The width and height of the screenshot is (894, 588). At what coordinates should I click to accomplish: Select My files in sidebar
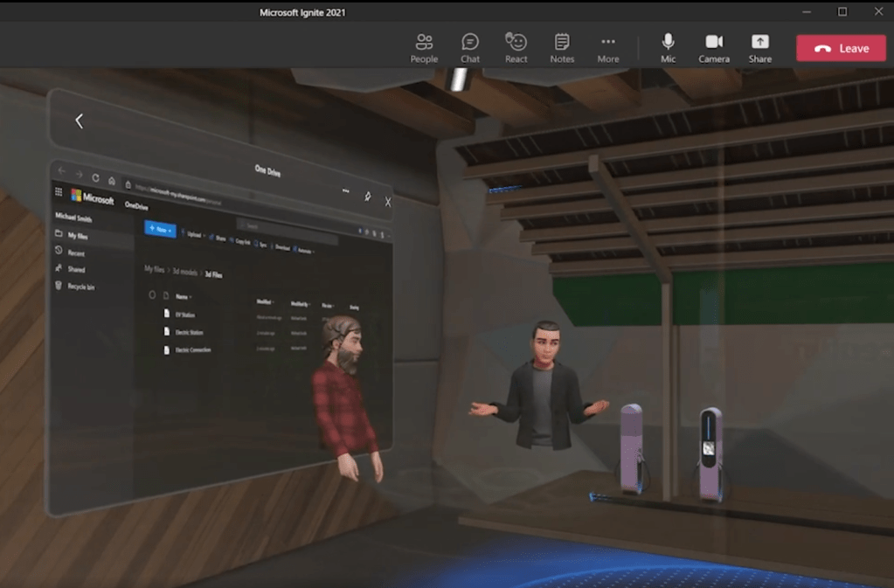(x=77, y=236)
